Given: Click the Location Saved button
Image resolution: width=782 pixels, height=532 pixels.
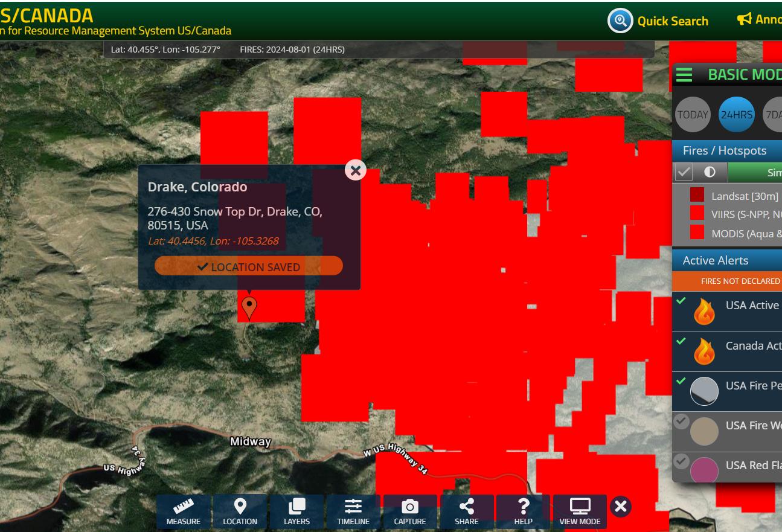Looking at the screenshot, I should coord(249,266).
